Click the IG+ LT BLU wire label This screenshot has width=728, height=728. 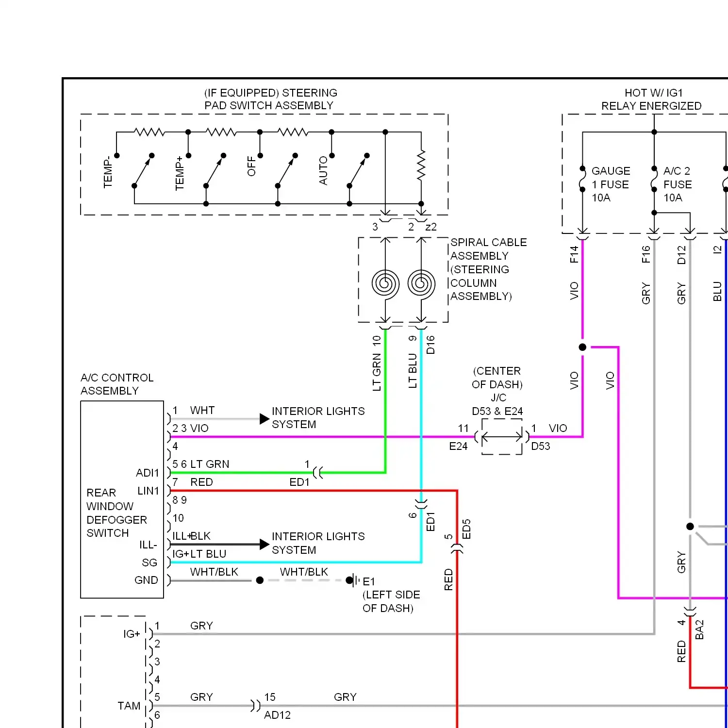[199, 554]
